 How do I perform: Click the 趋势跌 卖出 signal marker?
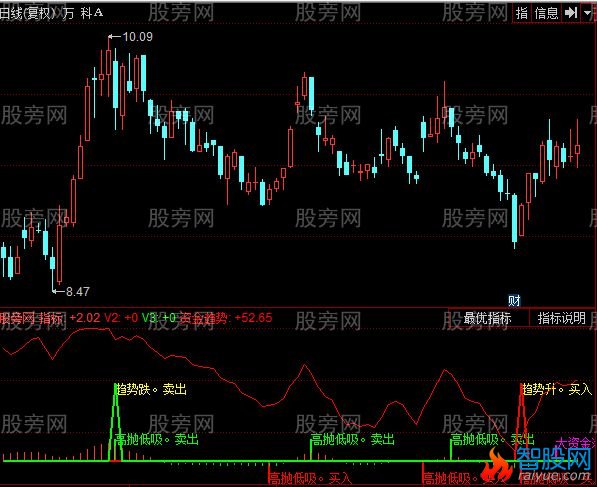152,390
